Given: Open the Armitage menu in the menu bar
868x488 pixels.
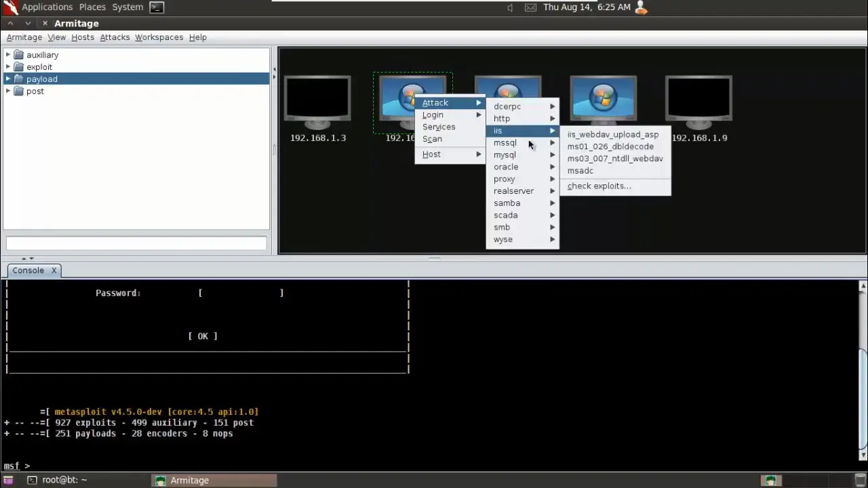Looking at the screenshot, I should coord(24,37).
